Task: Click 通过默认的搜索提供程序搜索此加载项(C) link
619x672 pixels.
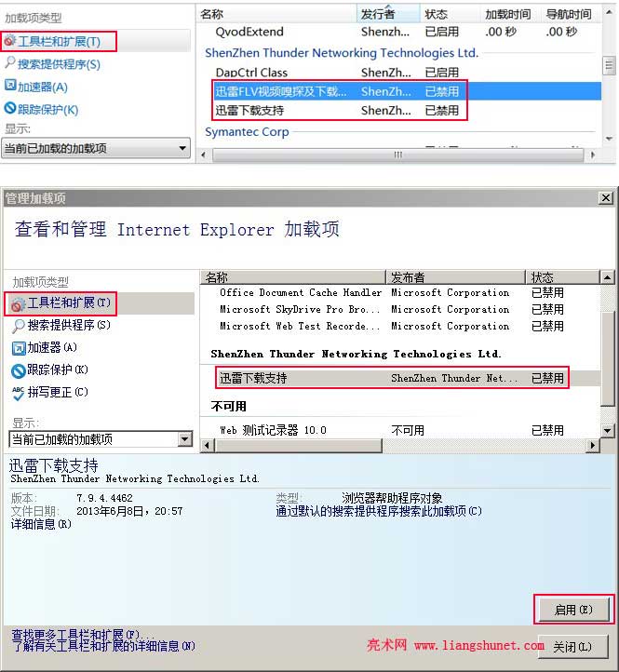Action: [x=379, y=511]
